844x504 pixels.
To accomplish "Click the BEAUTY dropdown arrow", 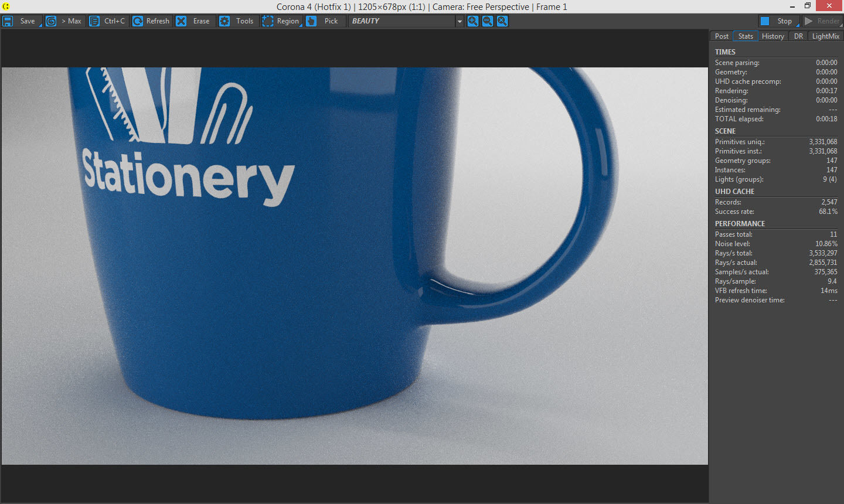I will coord(460,21).
